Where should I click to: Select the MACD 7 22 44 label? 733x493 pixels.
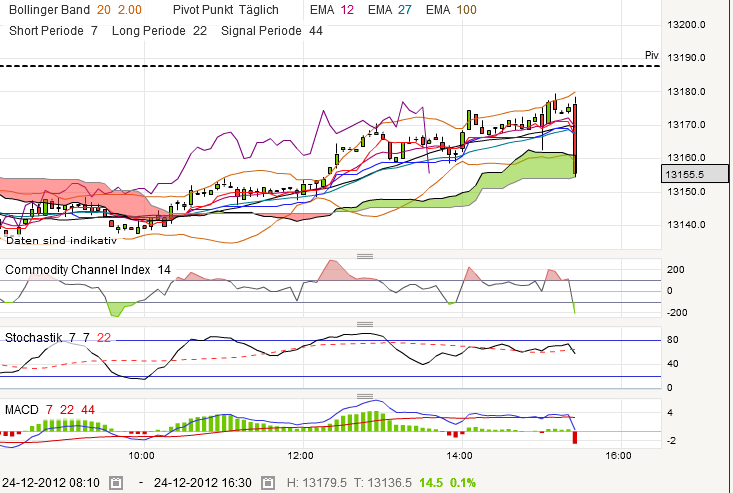[50, 410]
